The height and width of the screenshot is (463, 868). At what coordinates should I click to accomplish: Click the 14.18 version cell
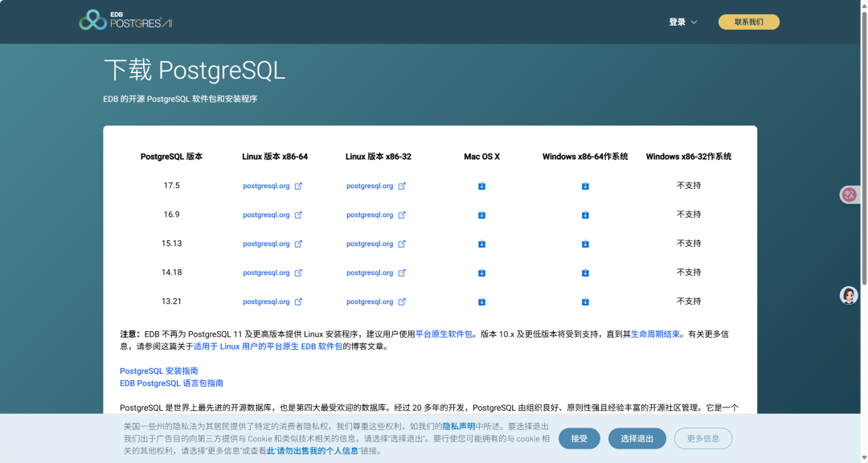[x=172, y=272]
